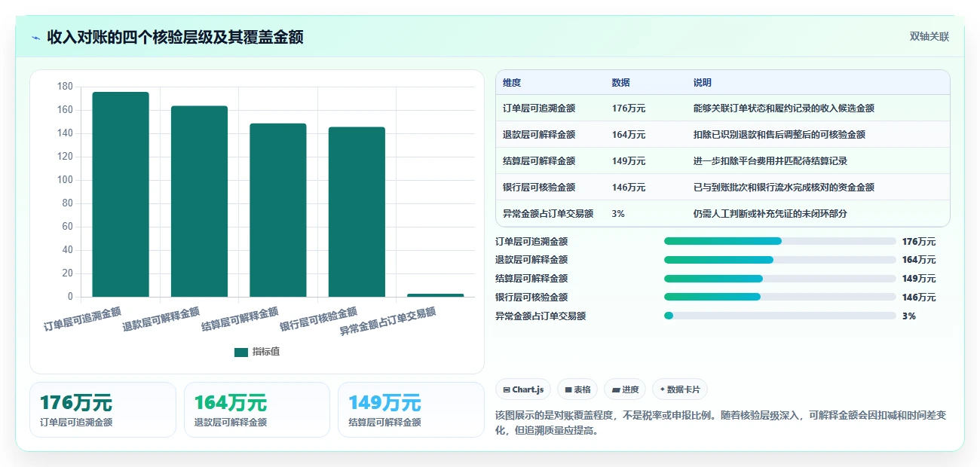
Task: Click description 仍需人工判断或补充凭证的未闭环部分
Action: pyautogui.click(x=770, y=214)
